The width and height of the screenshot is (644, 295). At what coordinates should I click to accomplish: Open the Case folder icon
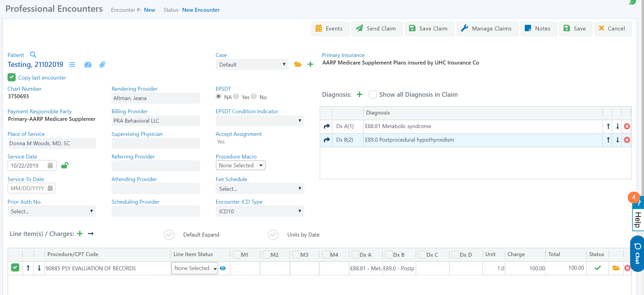[x=298, y=64]
